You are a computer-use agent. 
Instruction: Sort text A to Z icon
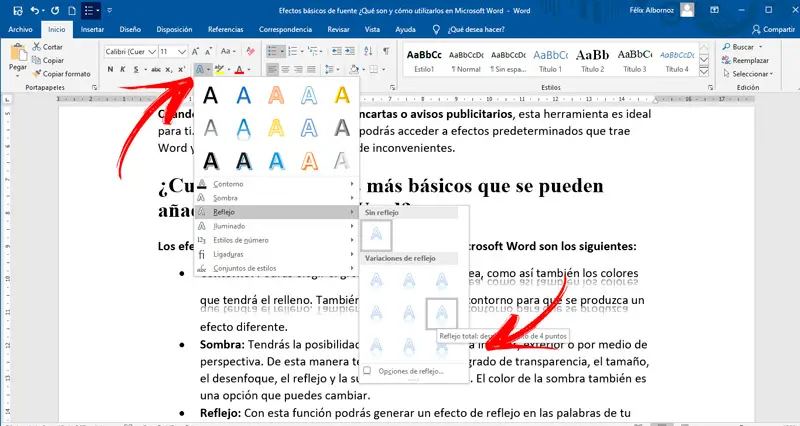click(368, 51)
